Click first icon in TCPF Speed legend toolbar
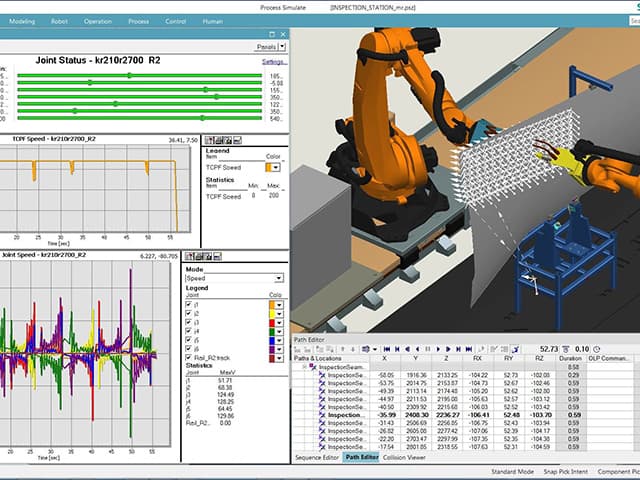This screenshot has width=640, height=480. coord(209,140)
